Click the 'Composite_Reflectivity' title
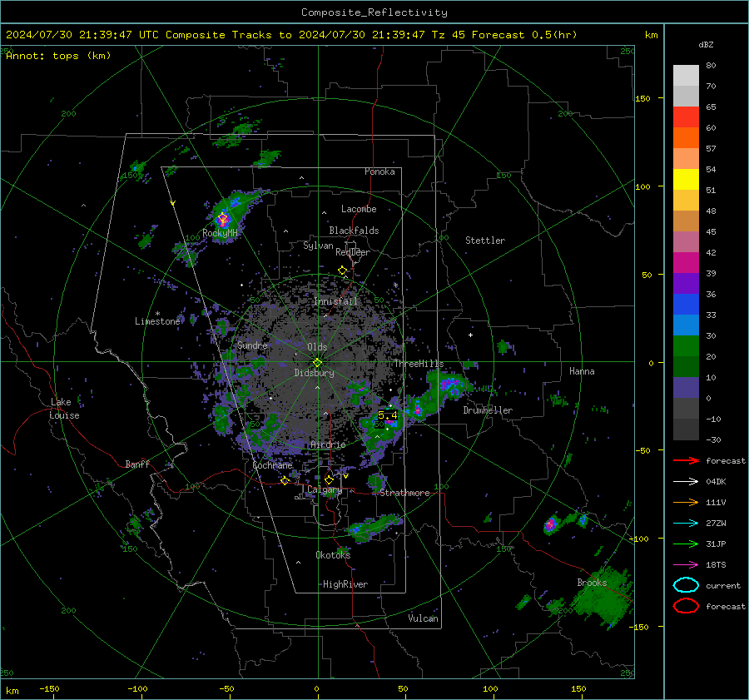The width and height of the screenshot is (749, 700). click(374, 12)
